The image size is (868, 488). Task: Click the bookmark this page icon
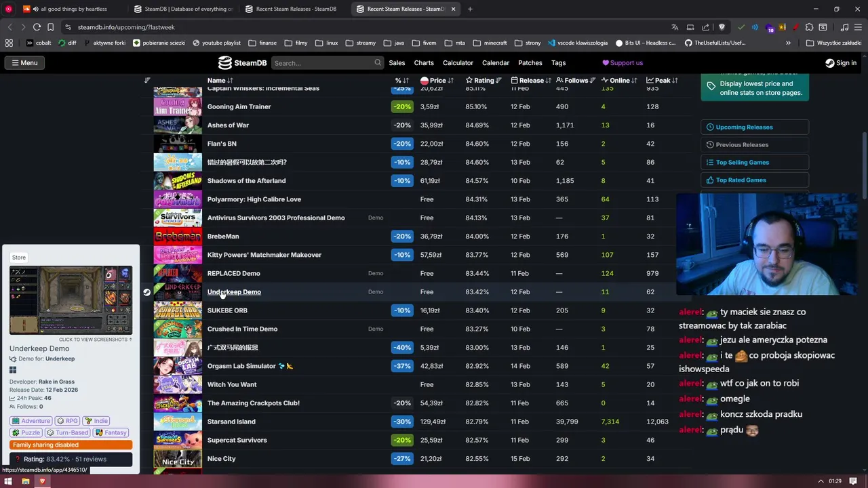[50, 27]
